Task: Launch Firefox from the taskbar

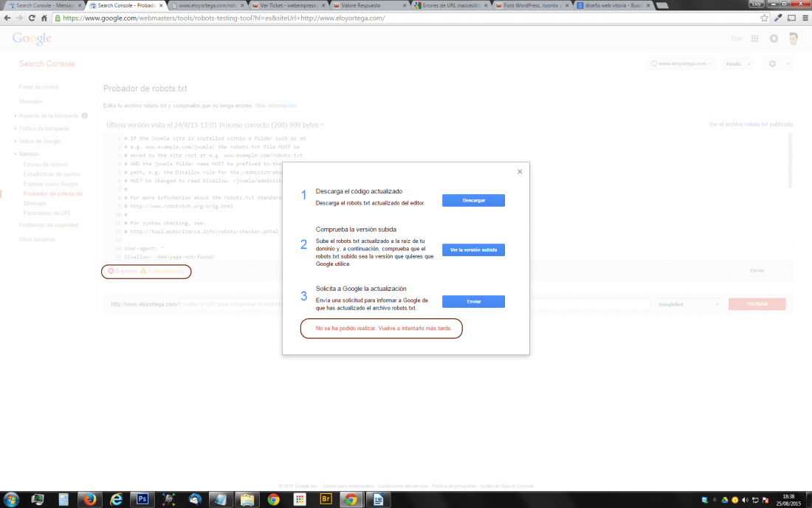Action: click(x=89, y=500)
